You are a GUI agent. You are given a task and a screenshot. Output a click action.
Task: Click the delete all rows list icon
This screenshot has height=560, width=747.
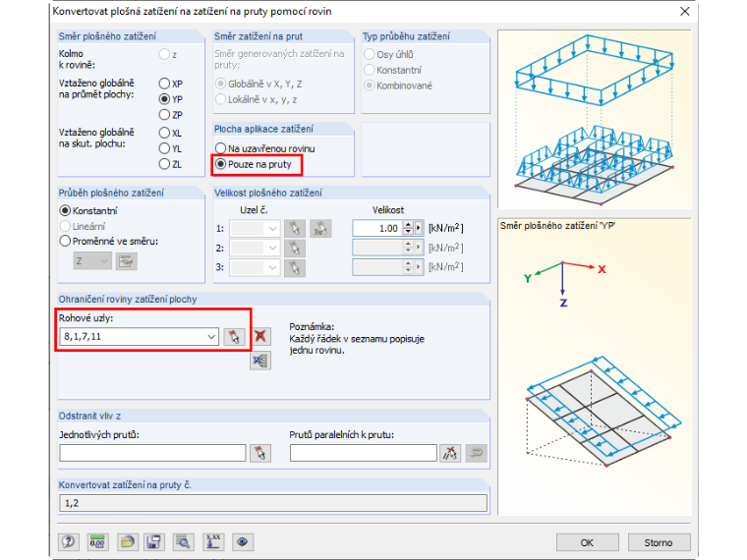pos(260,361)
